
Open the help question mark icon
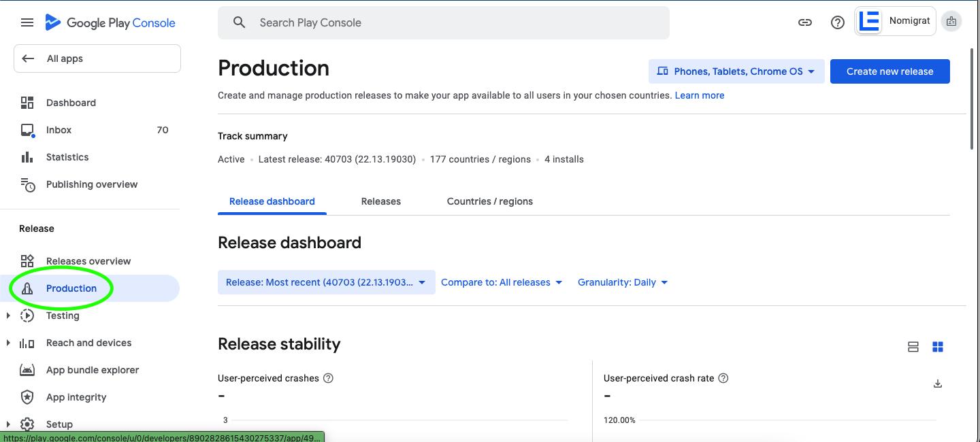click(x=838, y=22)
